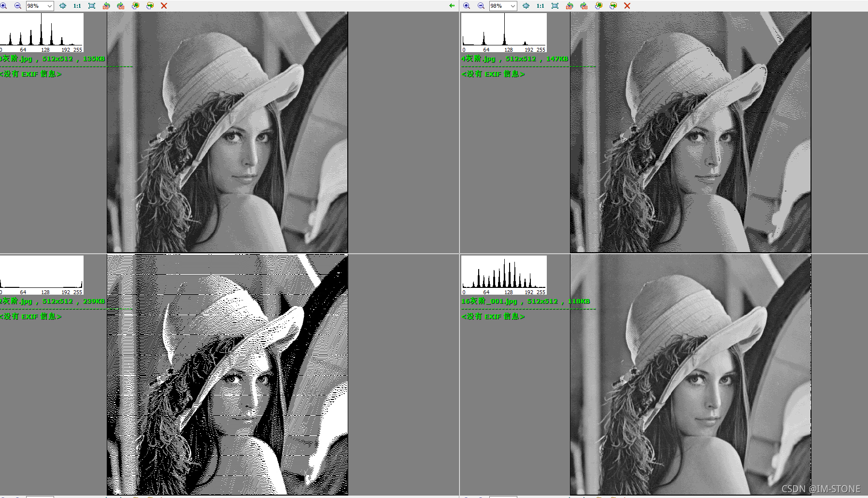Set left pane zoom to 1:1
Screen dimensions: 868x498
point(77,6)
